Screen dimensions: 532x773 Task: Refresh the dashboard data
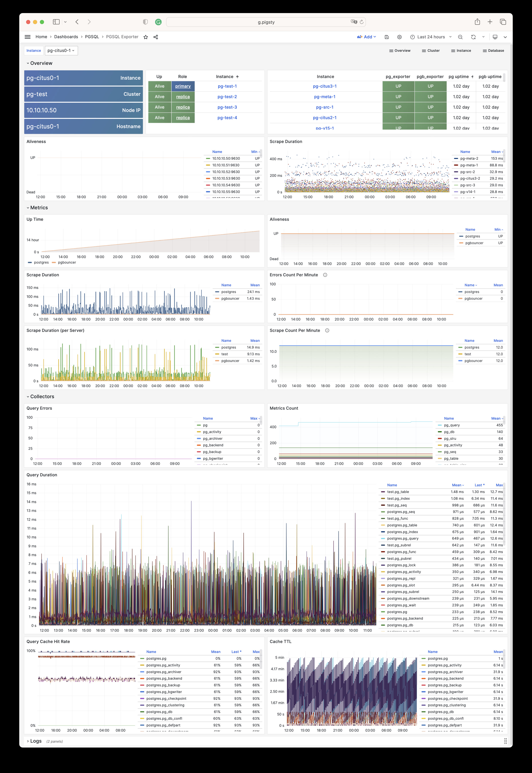(x=473, y=37)
